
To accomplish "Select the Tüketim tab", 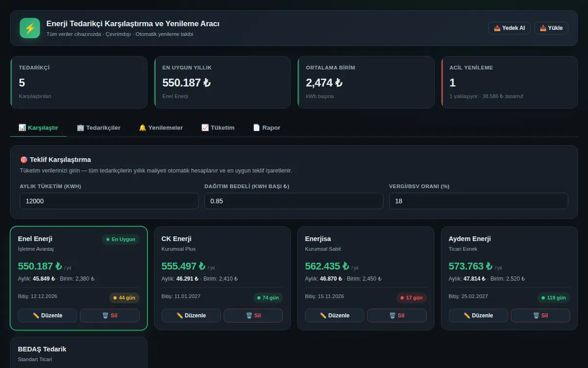I will 218,128.
